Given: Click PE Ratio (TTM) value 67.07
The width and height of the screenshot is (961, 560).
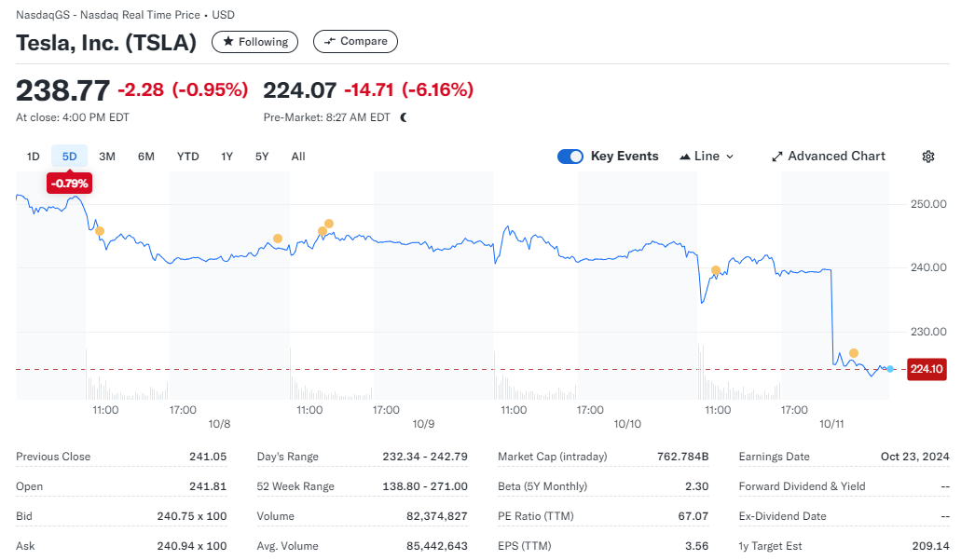Looking at the screenshot, I should pyautogui.click(x=693, y=516).
